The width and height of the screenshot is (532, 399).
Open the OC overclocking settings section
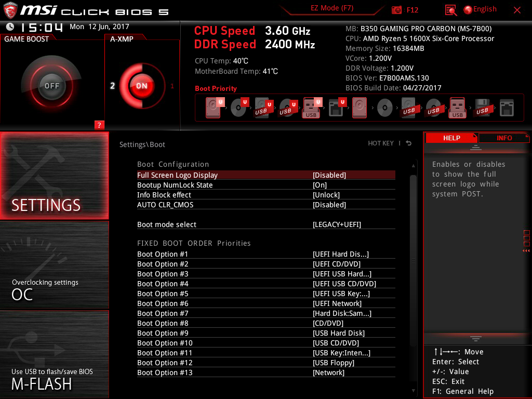click(54, 265)
